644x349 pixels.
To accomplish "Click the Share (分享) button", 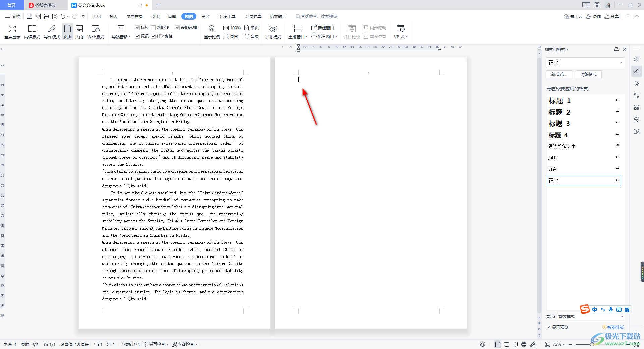I will pyautogui.click(x=612, y=16).
